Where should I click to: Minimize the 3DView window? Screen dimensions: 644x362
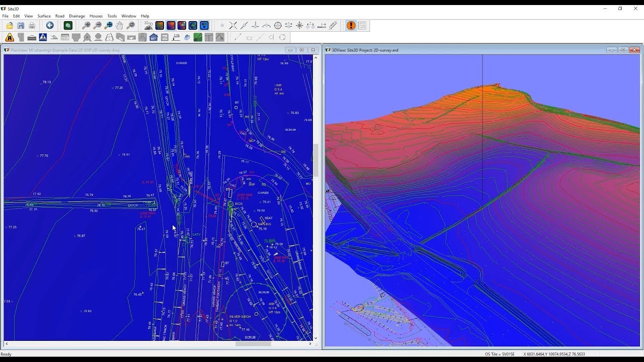pyautogui.click(x=612, y=50)
